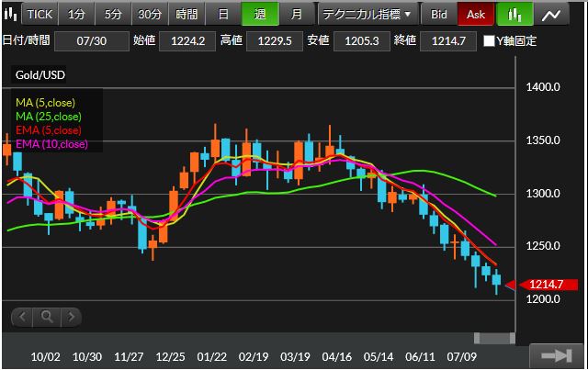Click the EMA (10,close) legend entry
This screenshot has height=370, width=588.
(51, 144)
